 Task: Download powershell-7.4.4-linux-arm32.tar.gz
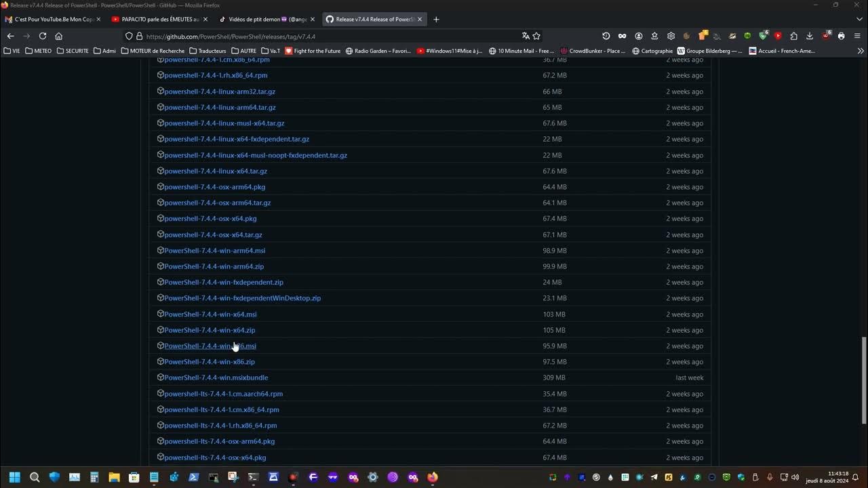click(220, 91)
